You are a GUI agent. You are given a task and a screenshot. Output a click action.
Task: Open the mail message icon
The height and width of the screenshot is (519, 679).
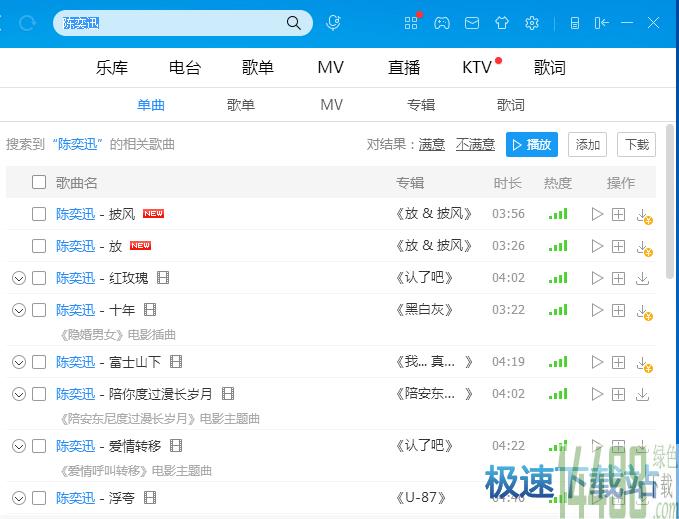[x=472, y=23]
